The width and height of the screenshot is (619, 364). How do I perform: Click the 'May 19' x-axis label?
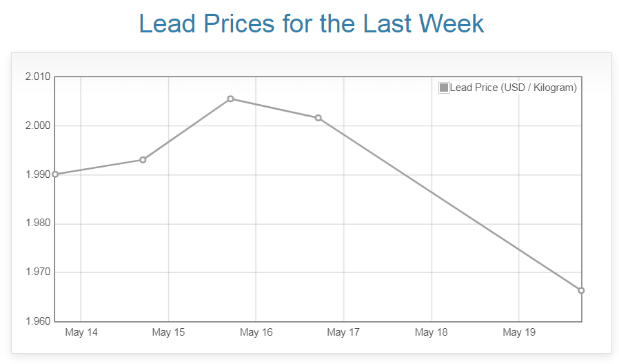point(518,332)
